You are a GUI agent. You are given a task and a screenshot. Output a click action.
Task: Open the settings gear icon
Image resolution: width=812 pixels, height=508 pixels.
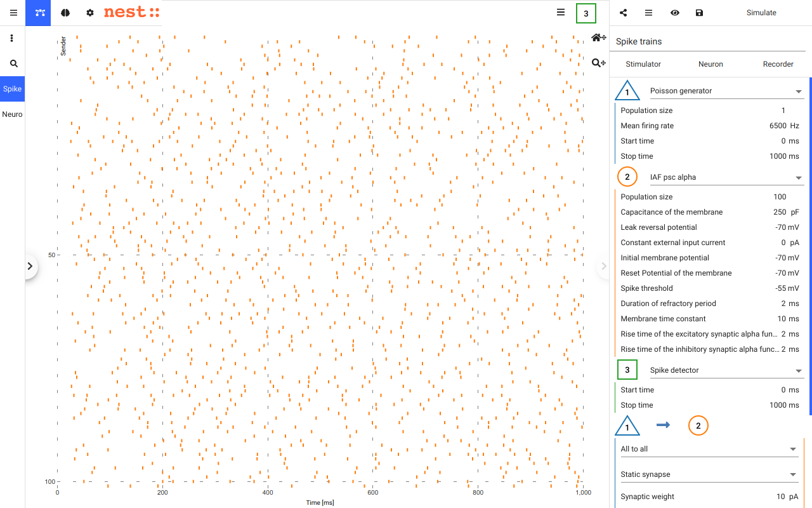coord(90,13)
